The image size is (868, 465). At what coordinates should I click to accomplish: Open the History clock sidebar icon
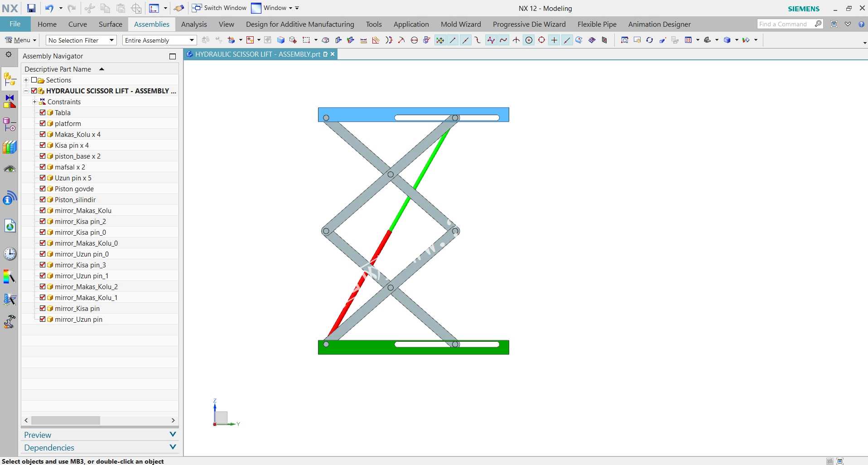click(10, 254)
